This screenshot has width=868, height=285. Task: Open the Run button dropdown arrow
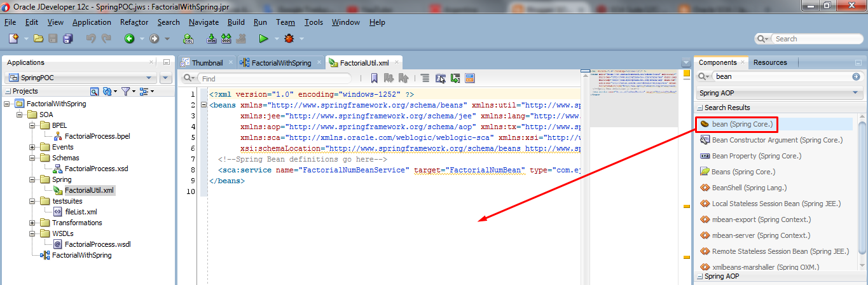tap(276, 39)
